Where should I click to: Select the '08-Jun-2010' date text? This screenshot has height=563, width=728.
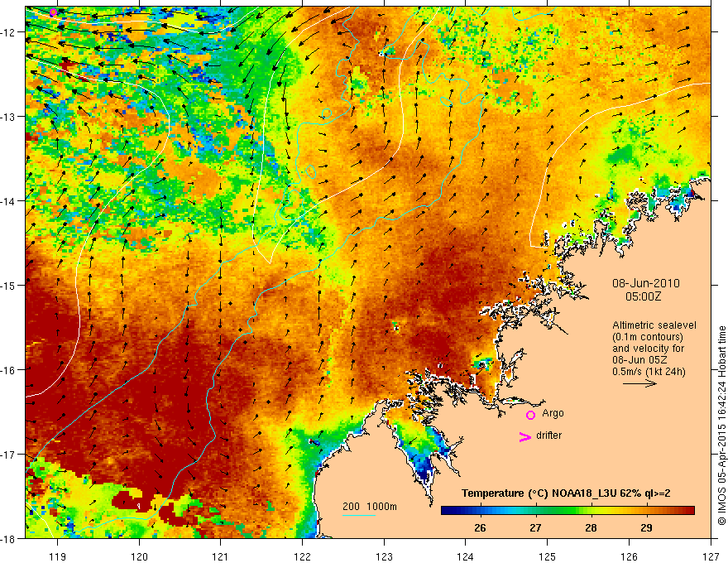(x=646, y=283)
